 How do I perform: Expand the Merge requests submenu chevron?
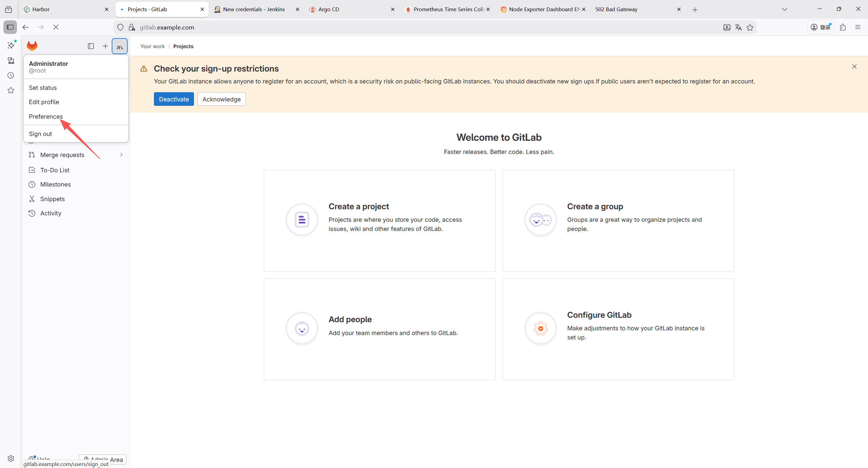coord(121,155)
